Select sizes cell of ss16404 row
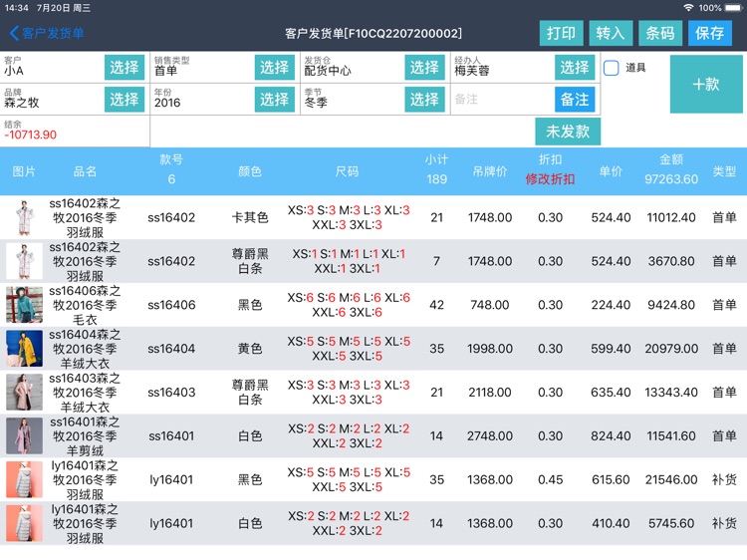This screenshot has height=560, width=747. pos(349,349)
